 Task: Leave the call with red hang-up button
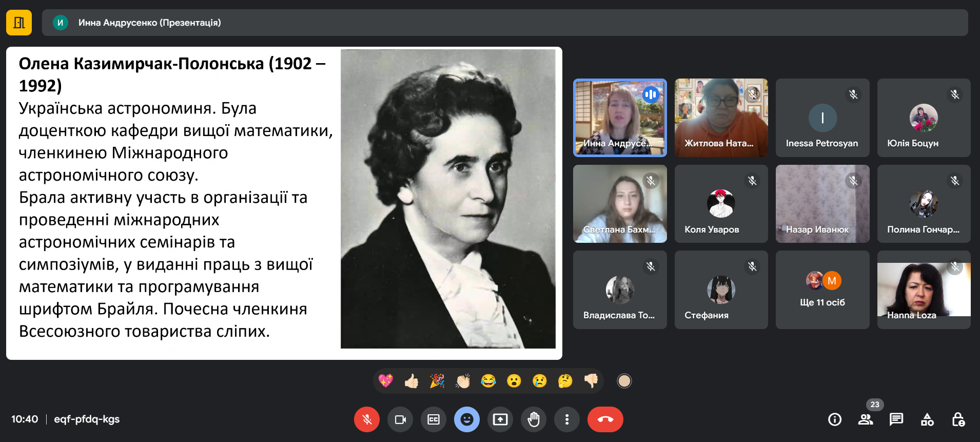pos(605,419)
